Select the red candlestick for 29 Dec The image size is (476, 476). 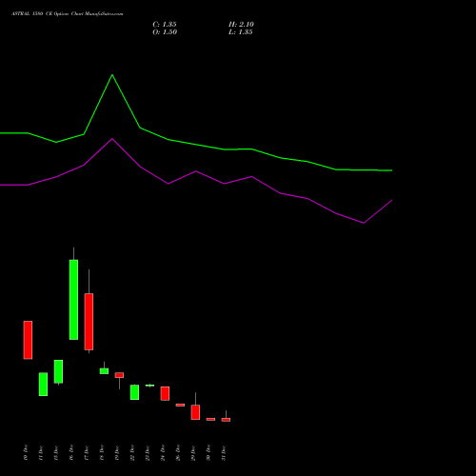coord(195,412)
